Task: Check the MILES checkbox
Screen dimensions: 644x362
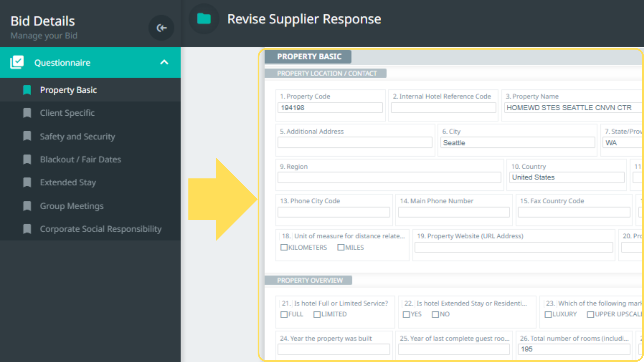Action: (341, 247)
